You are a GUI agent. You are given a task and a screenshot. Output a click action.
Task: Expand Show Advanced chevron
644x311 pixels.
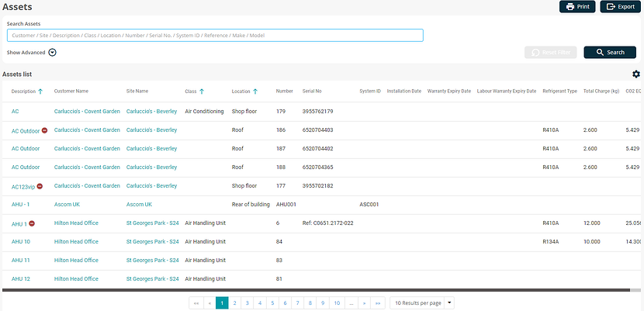point(52,53)
